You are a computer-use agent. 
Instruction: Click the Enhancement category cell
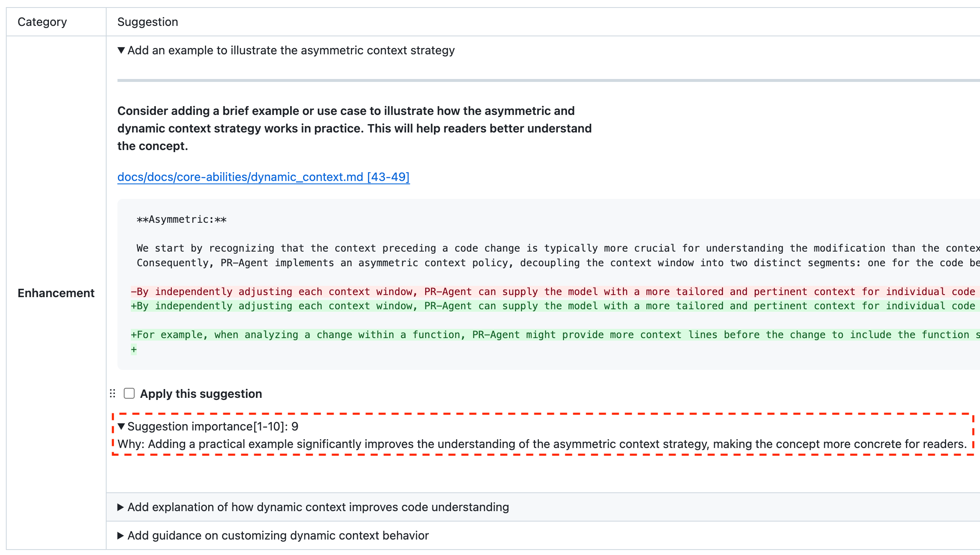[56, 293]
